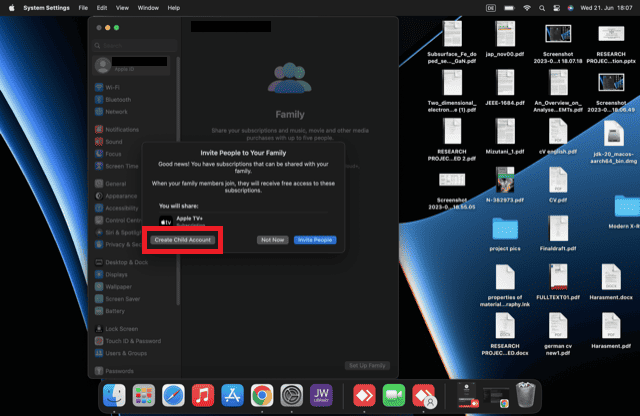
Task: Open Notifications settings in the sidebar
Action: tap(121, 130)
